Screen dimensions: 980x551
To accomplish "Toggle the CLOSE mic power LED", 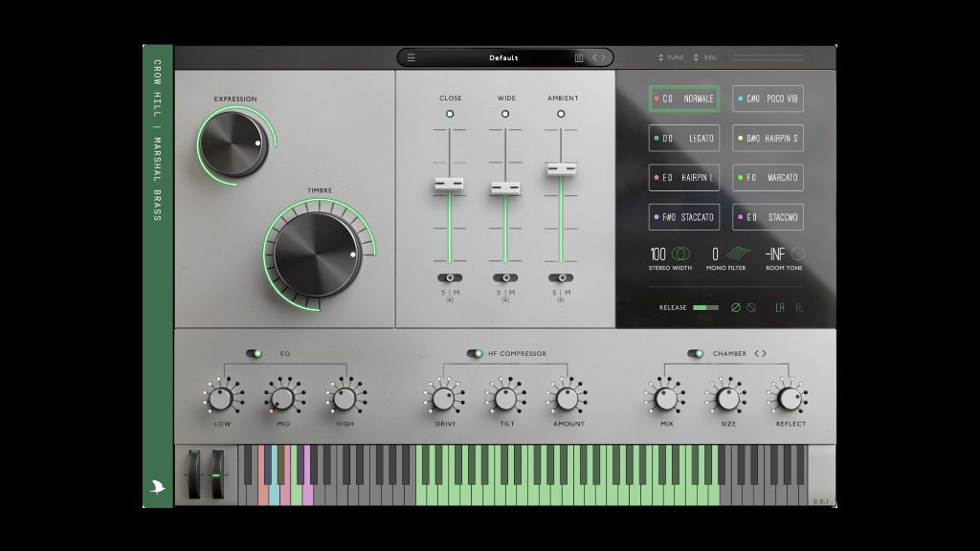I will click(x=450, y=114).
